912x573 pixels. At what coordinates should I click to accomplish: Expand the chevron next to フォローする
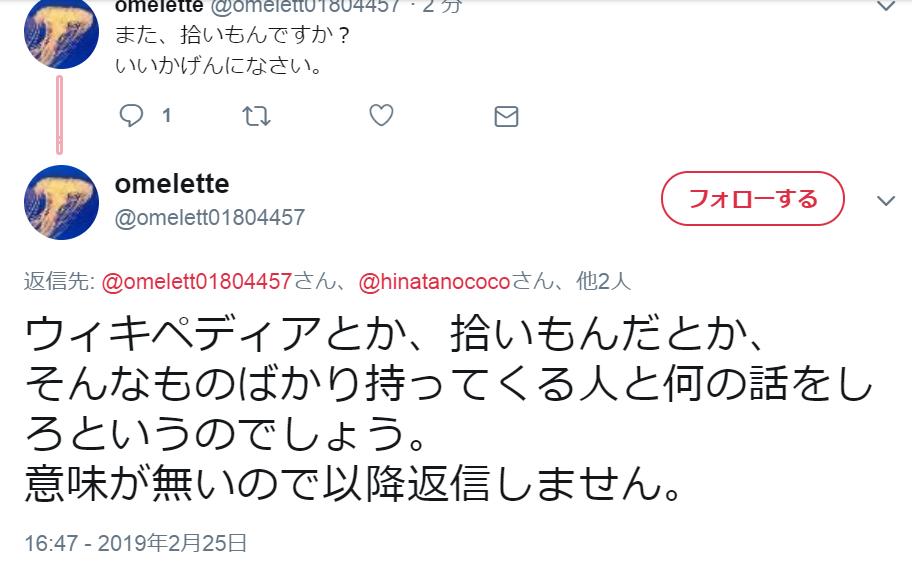point(886,201)
